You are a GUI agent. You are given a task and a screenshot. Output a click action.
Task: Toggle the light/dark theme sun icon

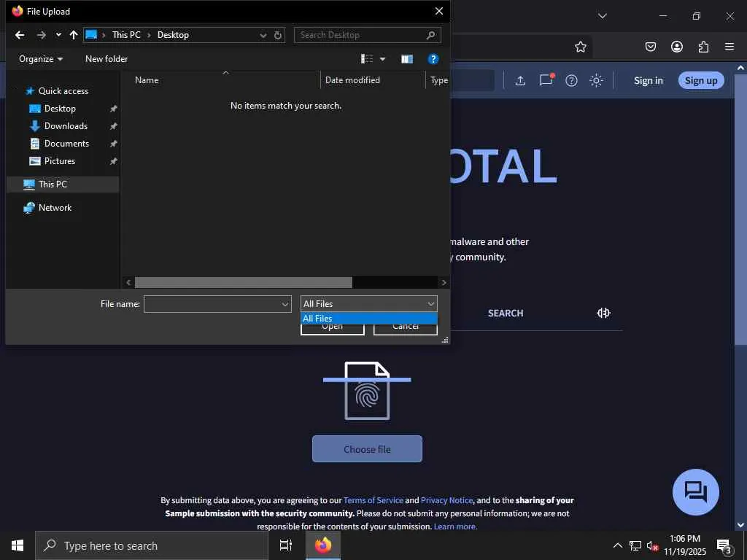point(597,80)
